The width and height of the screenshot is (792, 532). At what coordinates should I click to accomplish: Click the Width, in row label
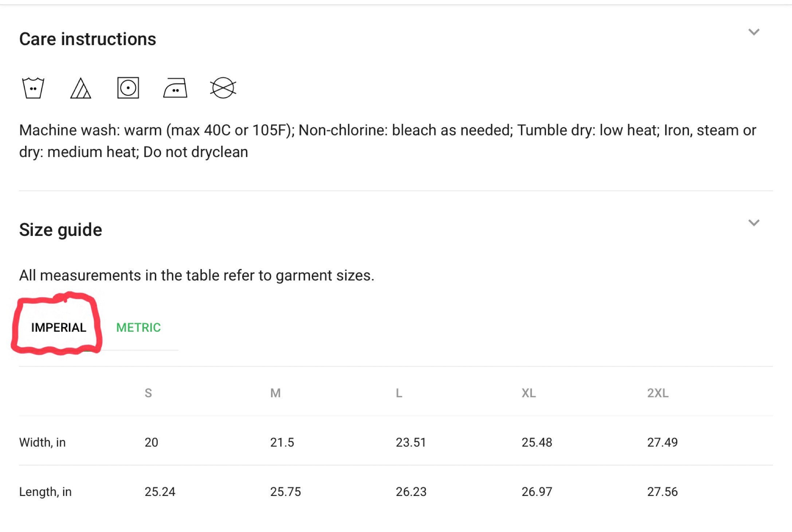tap(42, 442)
